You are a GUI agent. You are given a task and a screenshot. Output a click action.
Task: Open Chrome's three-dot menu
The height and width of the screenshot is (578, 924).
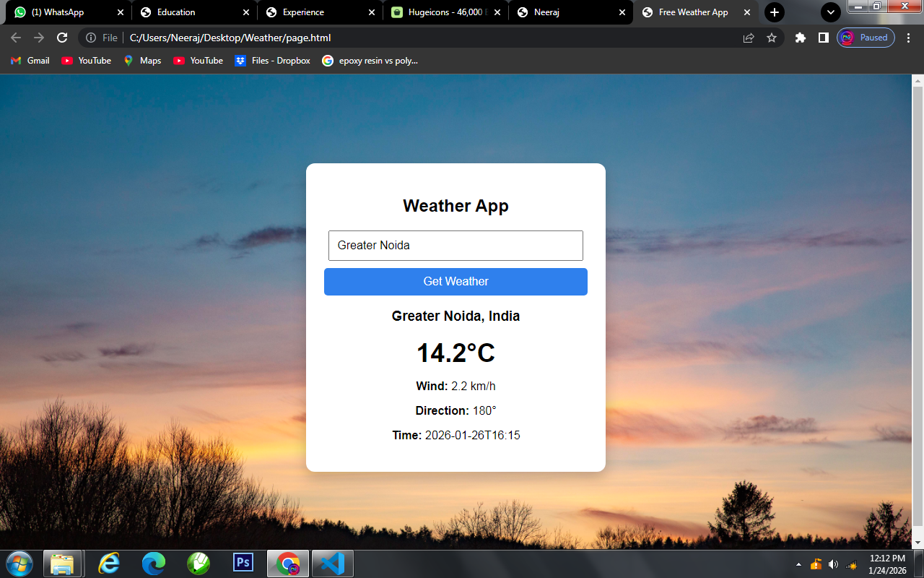click(908, 38)
